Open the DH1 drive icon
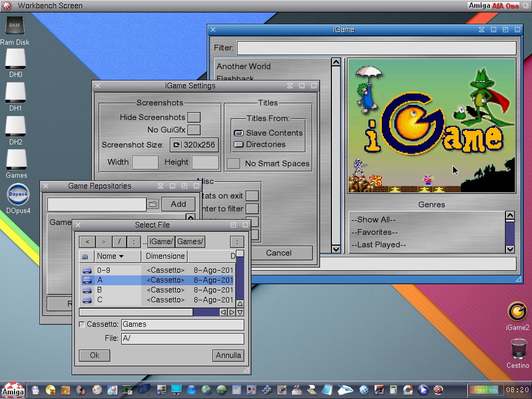The height and width of the screenshot is (399, 532). (16, 94)
